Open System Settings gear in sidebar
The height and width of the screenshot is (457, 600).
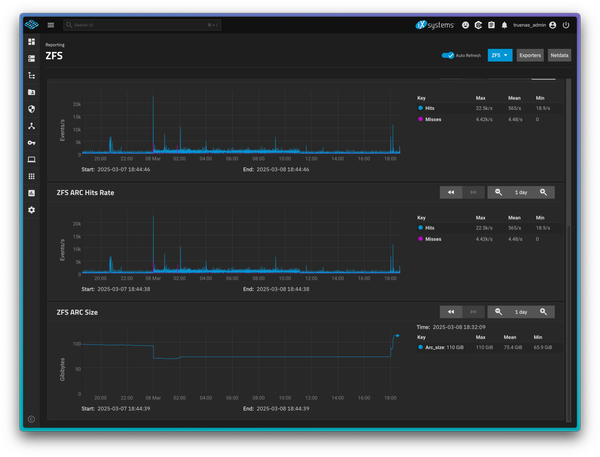point(31,210)
